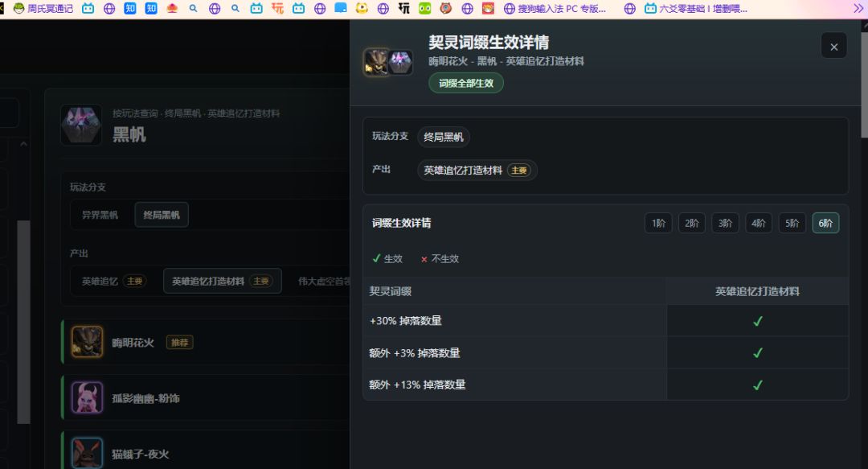Image resolution: width=868 pixels, height=469 pixels.
Task: Click the 黑帆 crystal icon in panel header
Action: point(399,62)
